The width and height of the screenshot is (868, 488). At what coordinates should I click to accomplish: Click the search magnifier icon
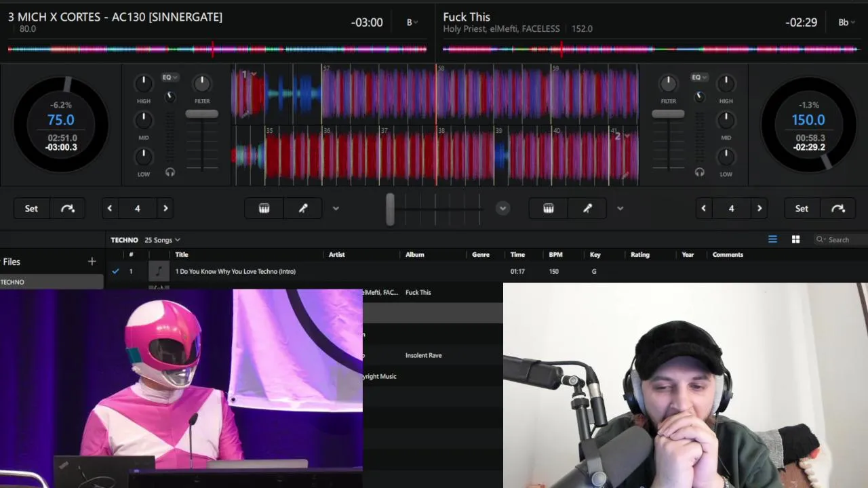tap(821, 239)
